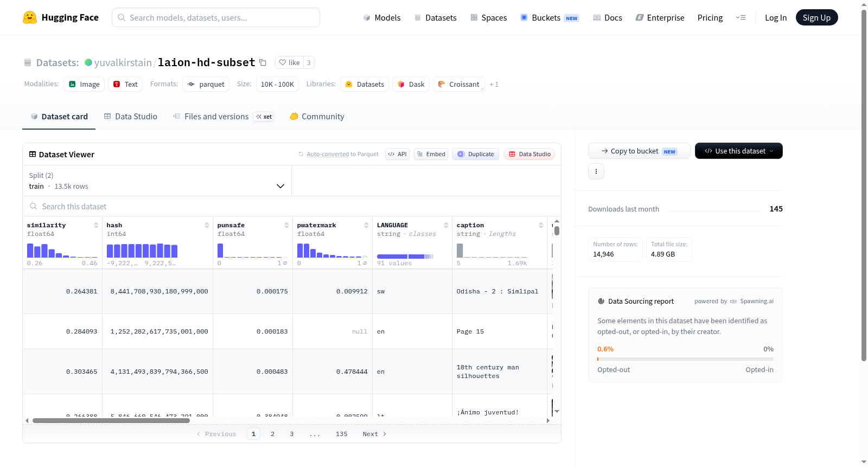Click the table vertical scrollbar down arrow
Screen dimensions: 868x467
[x=557, y=412]
